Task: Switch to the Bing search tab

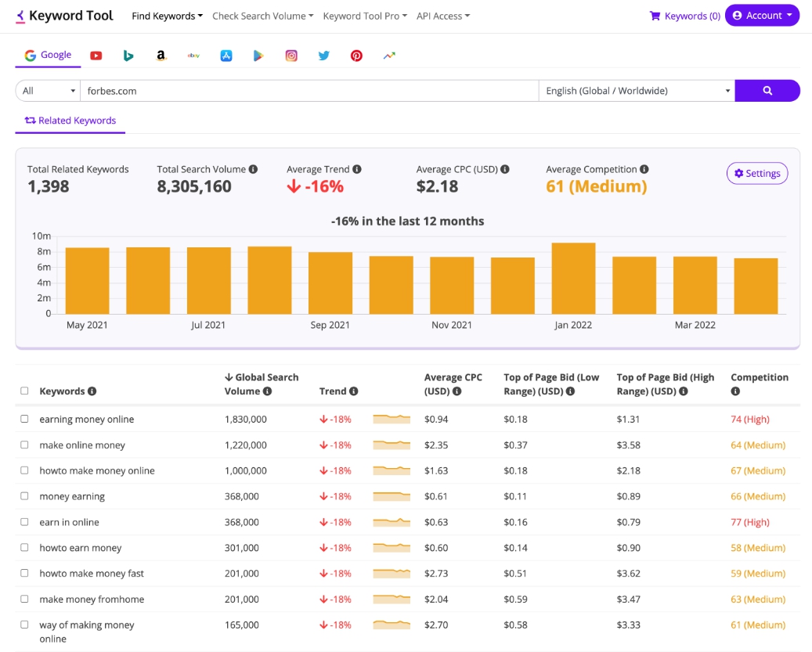Action: tap(128, 56)
